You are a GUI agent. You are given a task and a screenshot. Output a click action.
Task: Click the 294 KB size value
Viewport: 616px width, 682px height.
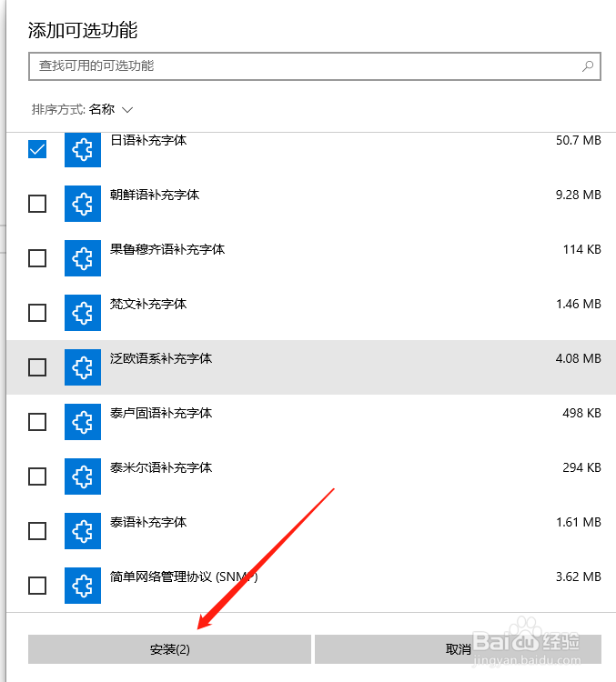point(582,467)
